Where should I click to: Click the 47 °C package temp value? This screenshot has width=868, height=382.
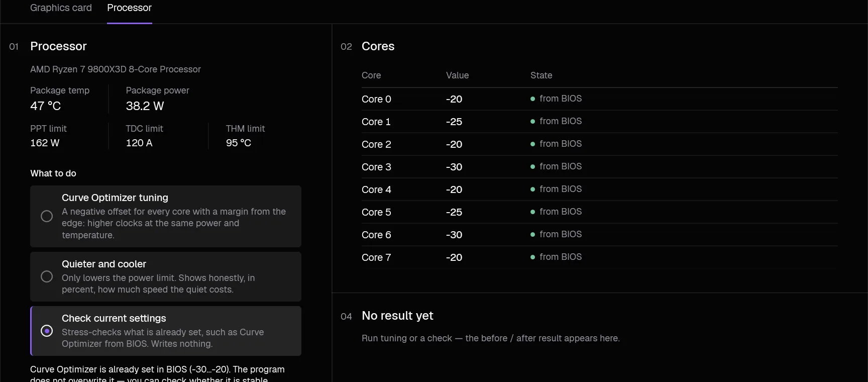(x=45, y=106)
